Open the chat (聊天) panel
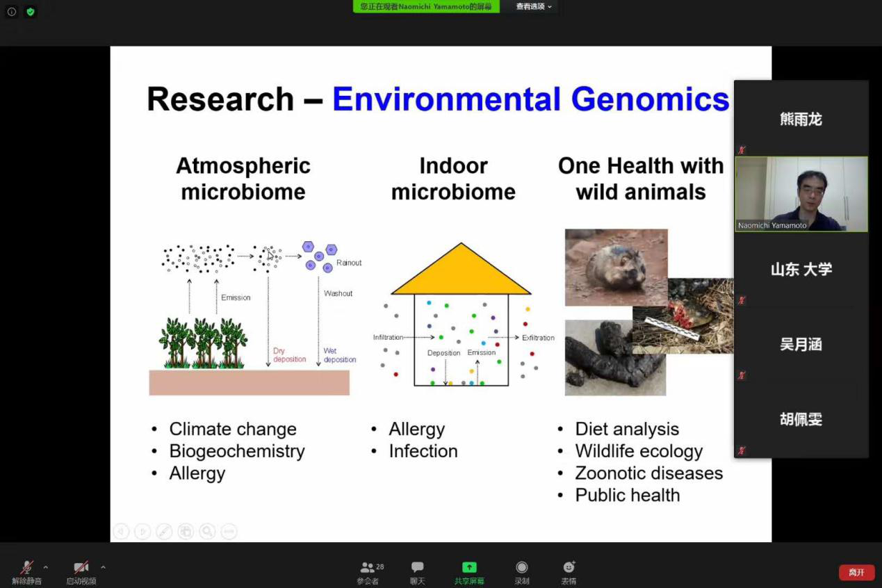Screen dimensions: 882x588 click(x=417, y=568)
